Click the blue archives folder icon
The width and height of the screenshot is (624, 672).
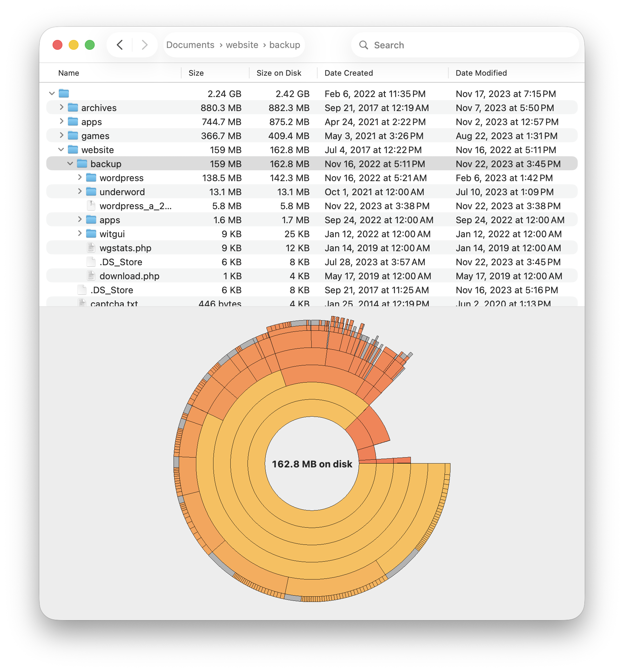[73, 108]
